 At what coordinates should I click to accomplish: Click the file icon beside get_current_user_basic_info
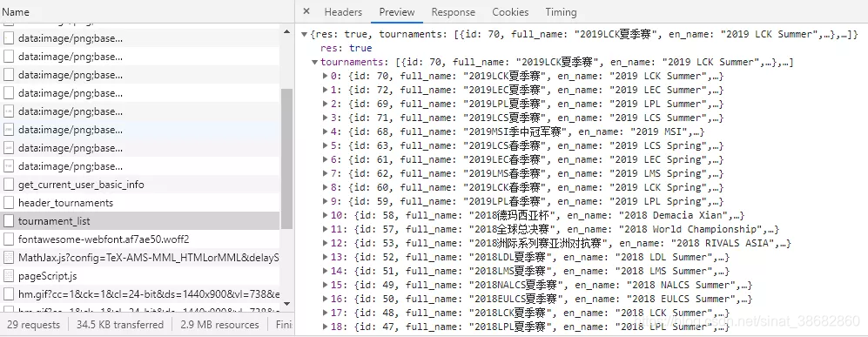(x=9, y=185)
